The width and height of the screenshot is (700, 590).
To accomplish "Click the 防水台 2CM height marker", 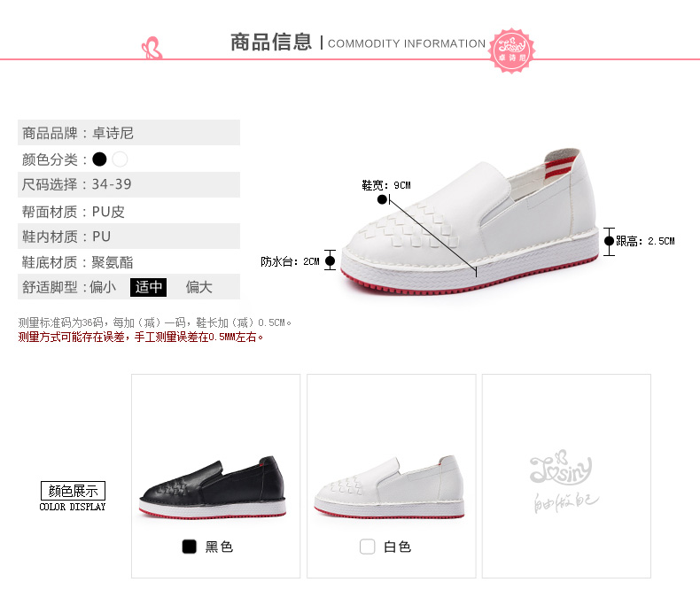I will coord(330,260).
